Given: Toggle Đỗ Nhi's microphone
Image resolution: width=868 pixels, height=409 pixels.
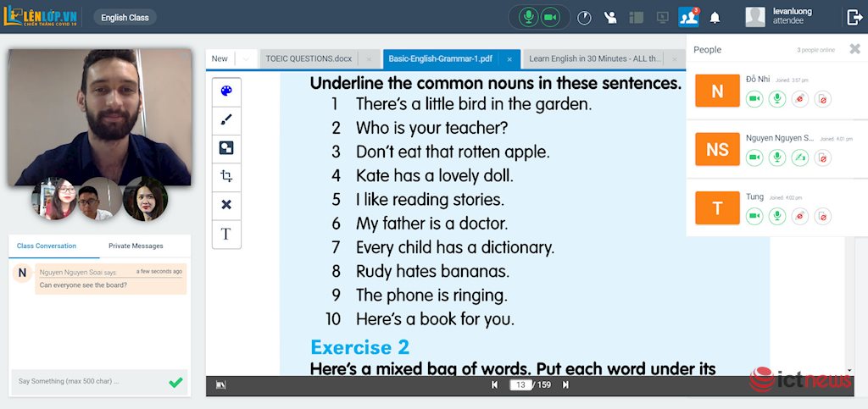Looking at the screenshot, I should [776, 99].
